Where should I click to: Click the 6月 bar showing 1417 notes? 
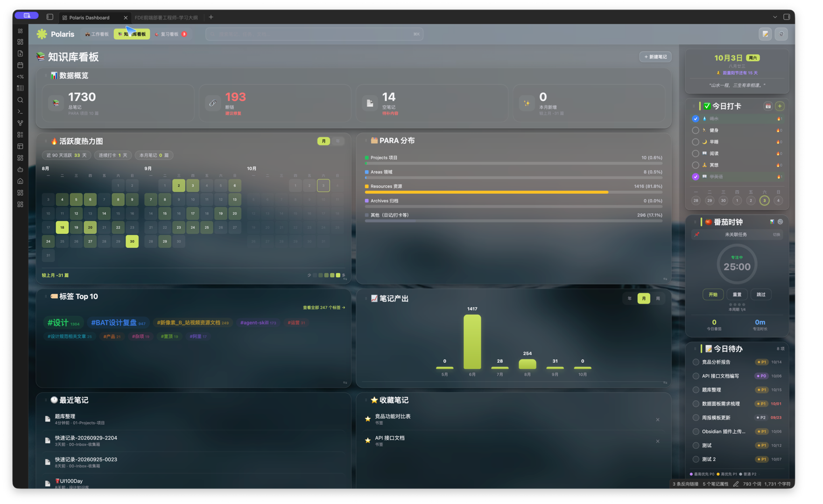[472, 342]
